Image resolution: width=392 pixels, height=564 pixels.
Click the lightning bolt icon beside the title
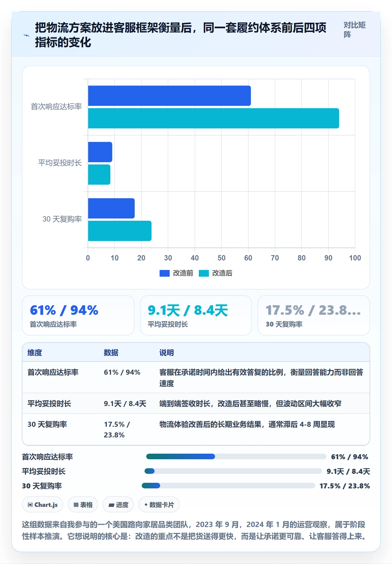[27, 35]
